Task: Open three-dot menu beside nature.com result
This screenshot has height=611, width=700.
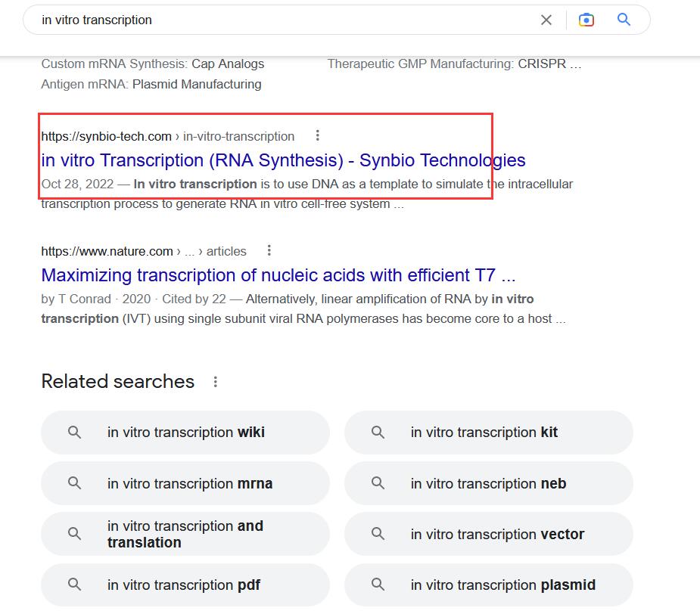Action: [x=269, y=251]
